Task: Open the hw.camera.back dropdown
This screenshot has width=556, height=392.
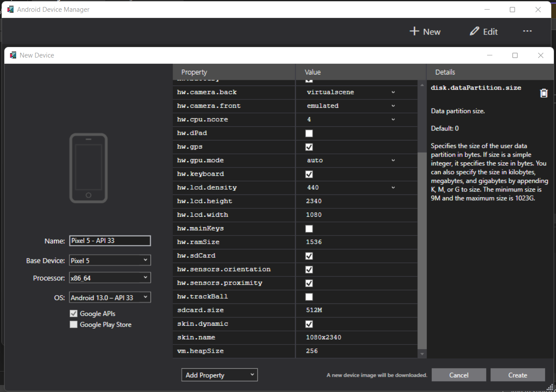Action: pyautogui.click(x=392, y=92)
